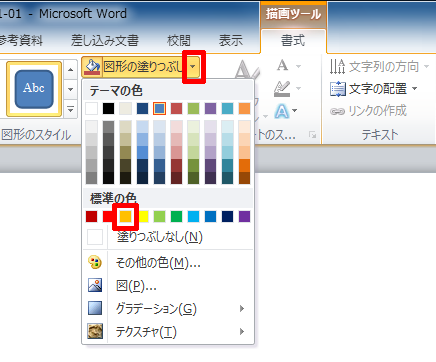Click the texture sample icon
436x362 pixels.
(x=95, y=331)
